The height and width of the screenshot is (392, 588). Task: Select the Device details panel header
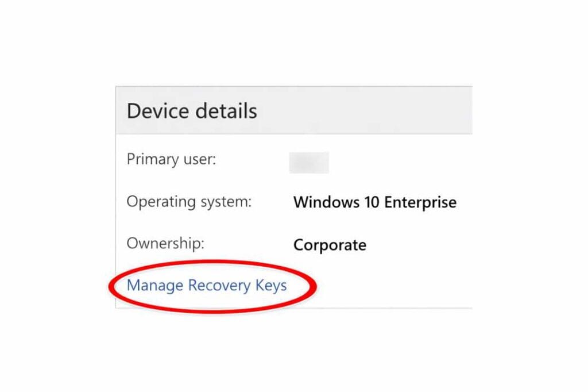[191, 110]
